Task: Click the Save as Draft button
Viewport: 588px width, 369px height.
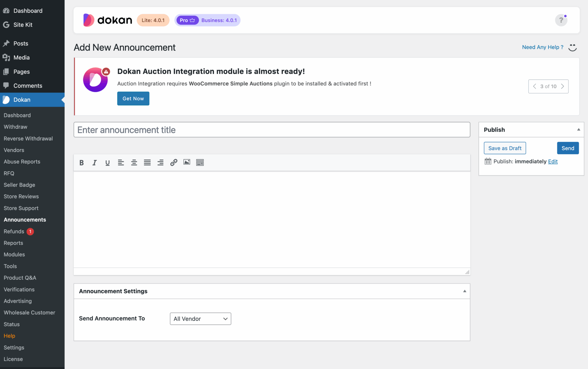Action: (505, 148)
